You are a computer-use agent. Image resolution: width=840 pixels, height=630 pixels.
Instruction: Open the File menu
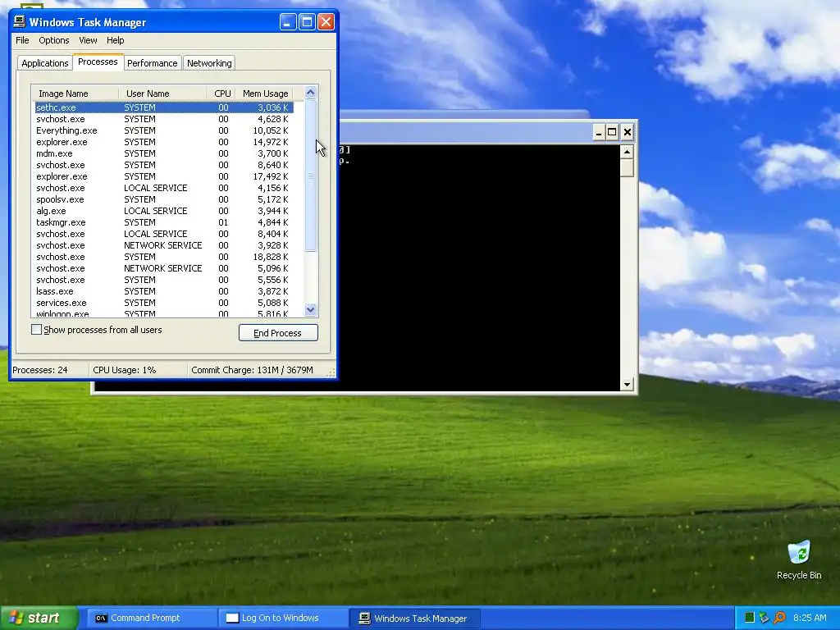(22, 40)
